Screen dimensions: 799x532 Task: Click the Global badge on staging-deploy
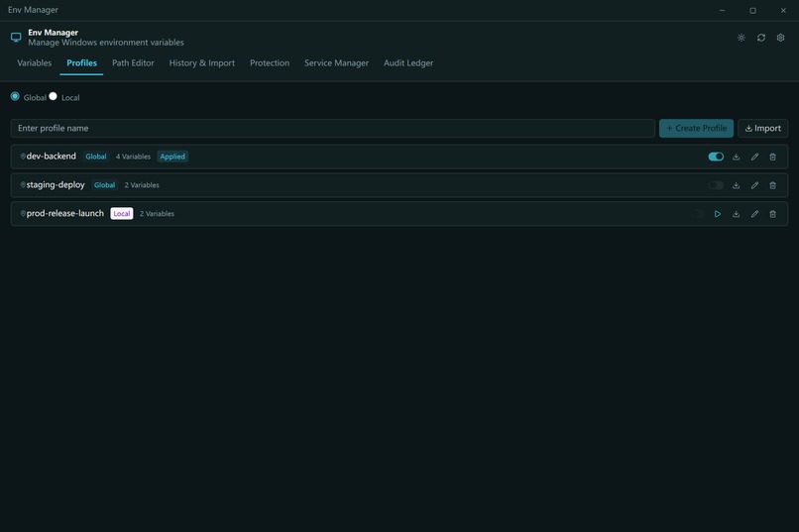tap(104, 185)
